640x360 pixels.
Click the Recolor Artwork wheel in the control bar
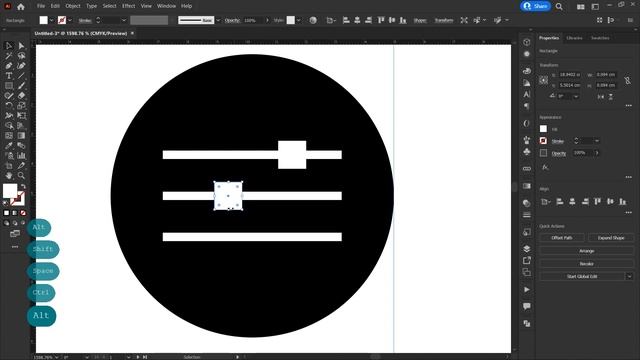[x=313, y=20]
